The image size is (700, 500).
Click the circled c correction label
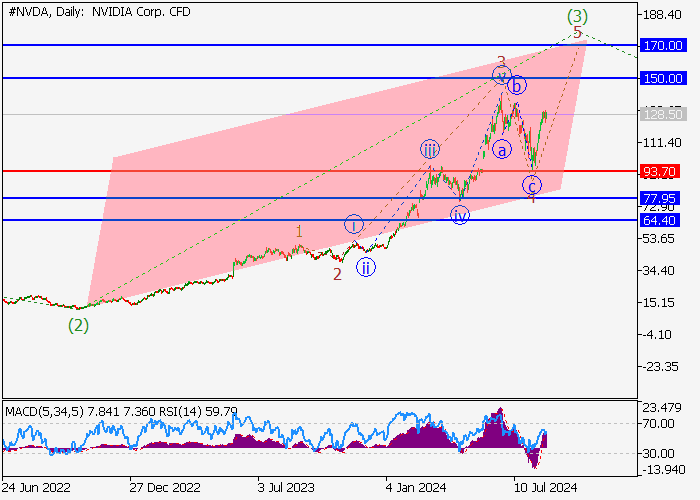click(x=532, y=185)
